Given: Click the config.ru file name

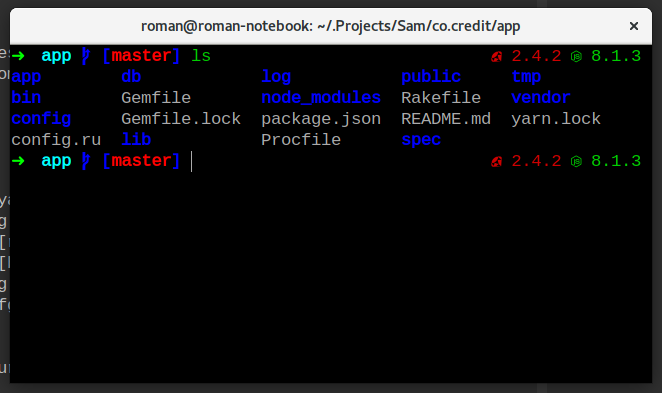Looking at the screenshot, I should click(x=56, y=140).
